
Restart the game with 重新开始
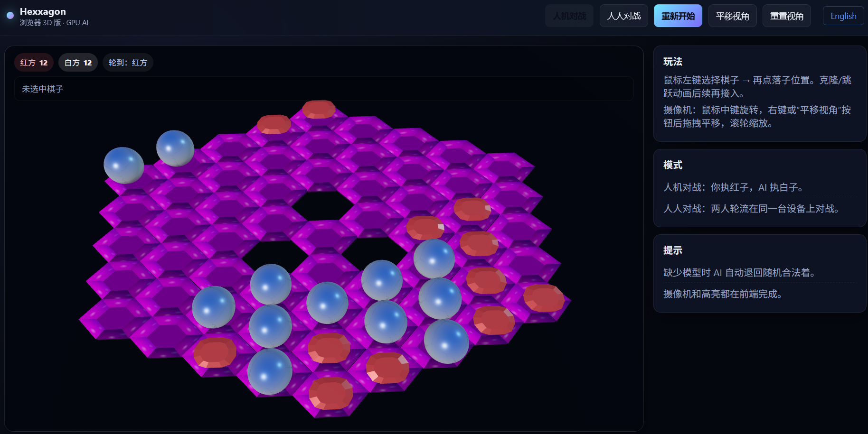point(678,16)
